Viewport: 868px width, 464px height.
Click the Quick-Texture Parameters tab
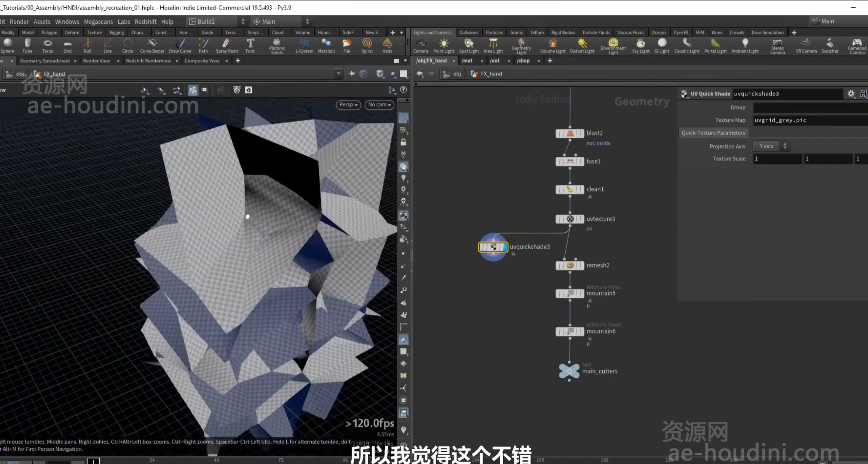(713, 133)
